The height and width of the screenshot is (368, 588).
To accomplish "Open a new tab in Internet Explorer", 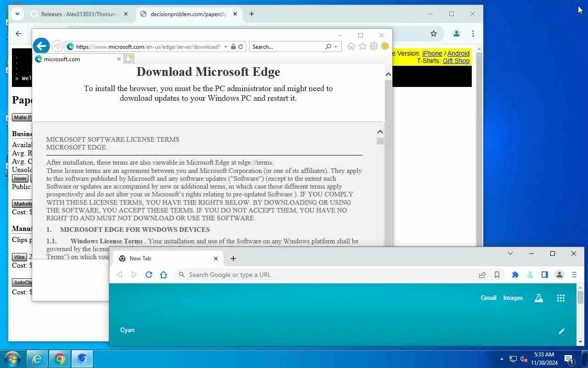I will [x=129, y=59].
